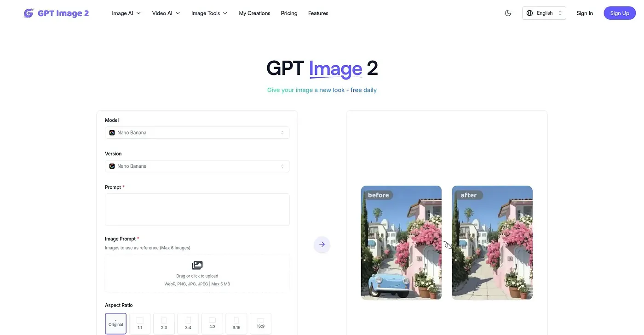Click the 'after' sample image
The width and height of the screenshot is (644, 335).
[492, 243]
